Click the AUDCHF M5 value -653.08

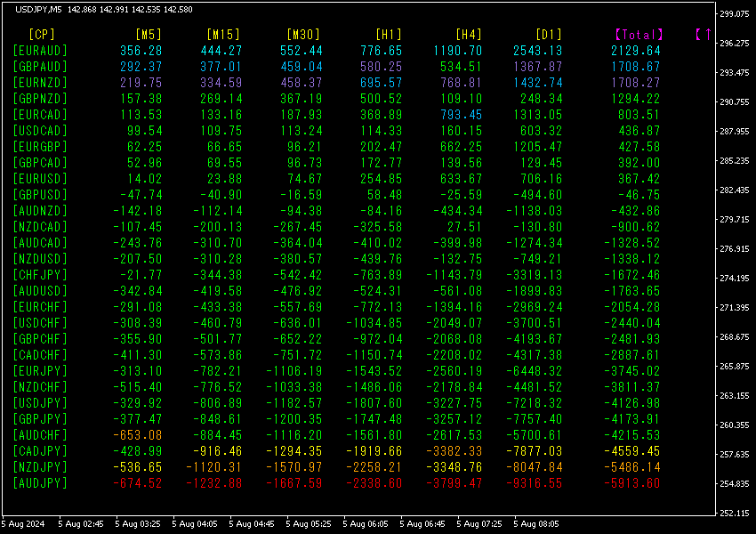click(x=138, y=434)
